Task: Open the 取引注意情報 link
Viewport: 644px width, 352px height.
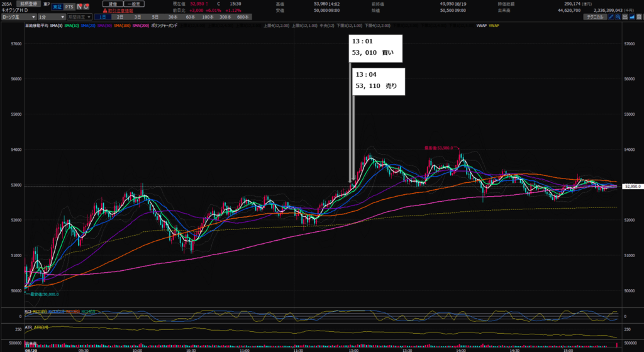Action: 121,11
